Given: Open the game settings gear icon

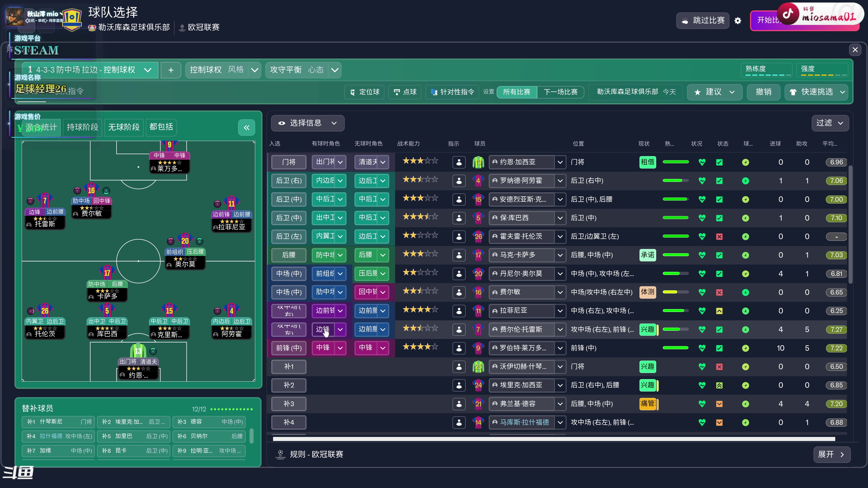Looking at the screenshot, I should 738,21.
